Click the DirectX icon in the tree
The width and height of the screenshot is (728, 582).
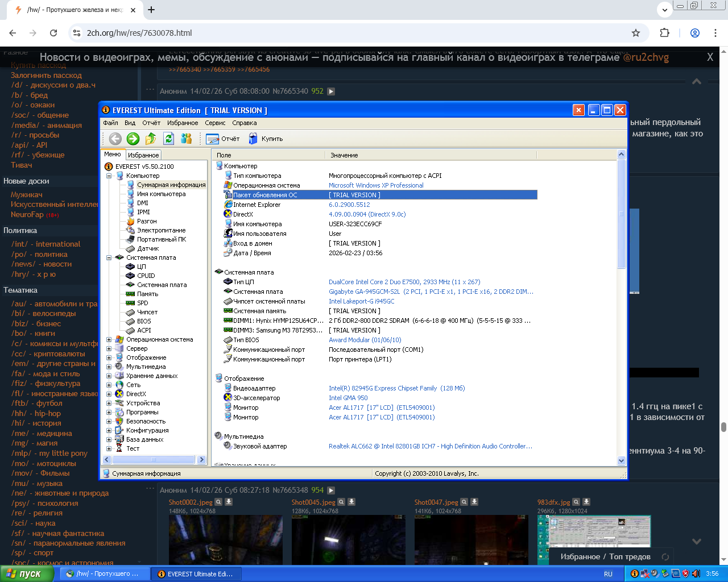119,394
